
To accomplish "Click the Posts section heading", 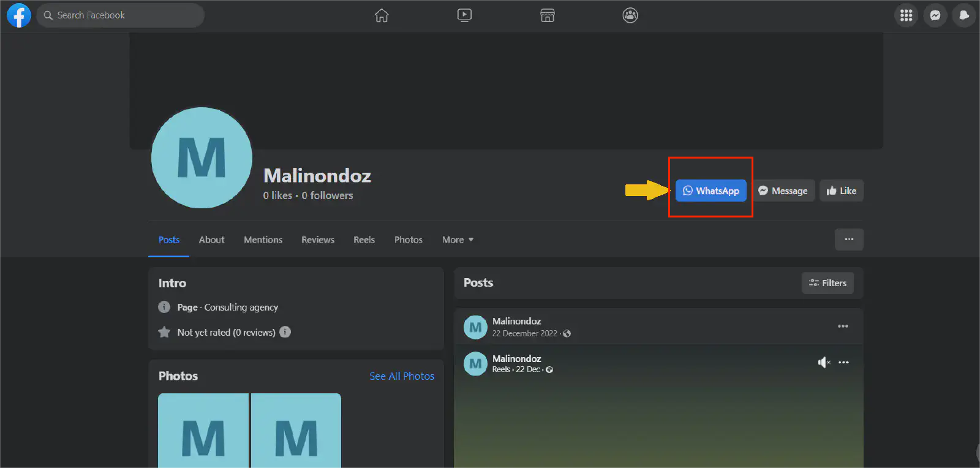I will pyautogui.click(x=478, y=283).
